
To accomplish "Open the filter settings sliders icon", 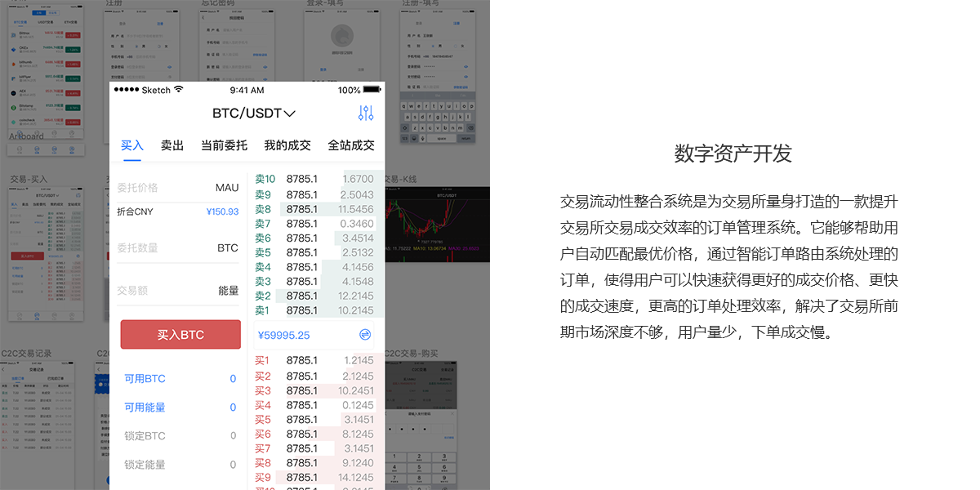I will (x=366, y=114).
